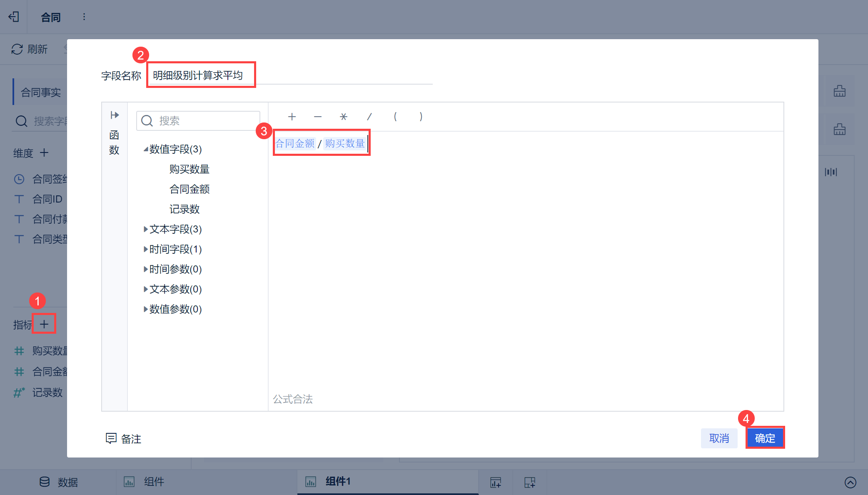Open the three-dot menu beside 合同

84,17
